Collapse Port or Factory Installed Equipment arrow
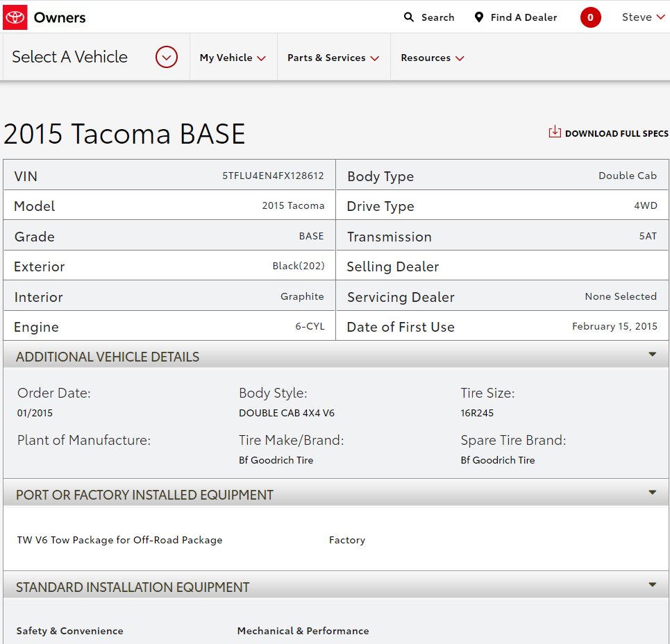 click(652, 493)
